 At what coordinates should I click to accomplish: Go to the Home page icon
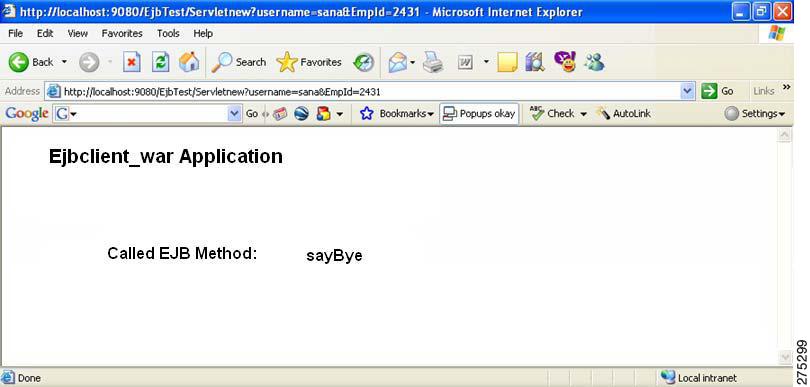[189, 63]
